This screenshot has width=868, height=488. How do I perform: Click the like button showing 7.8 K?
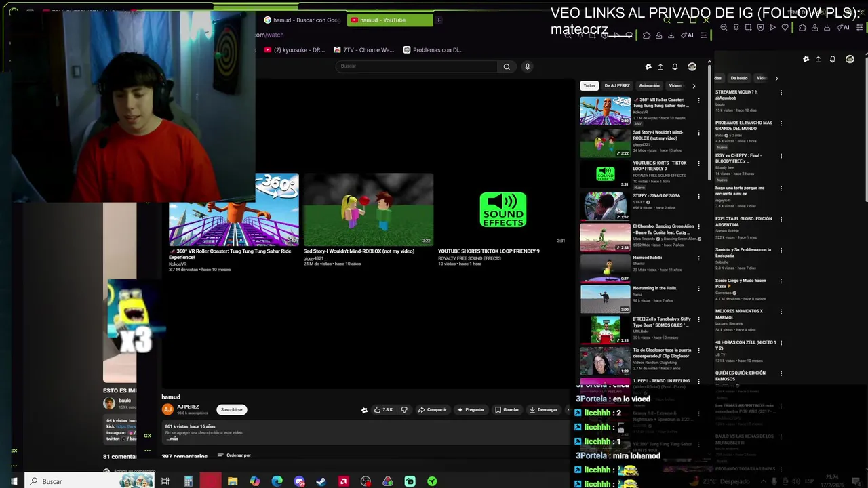click(384, 409)
